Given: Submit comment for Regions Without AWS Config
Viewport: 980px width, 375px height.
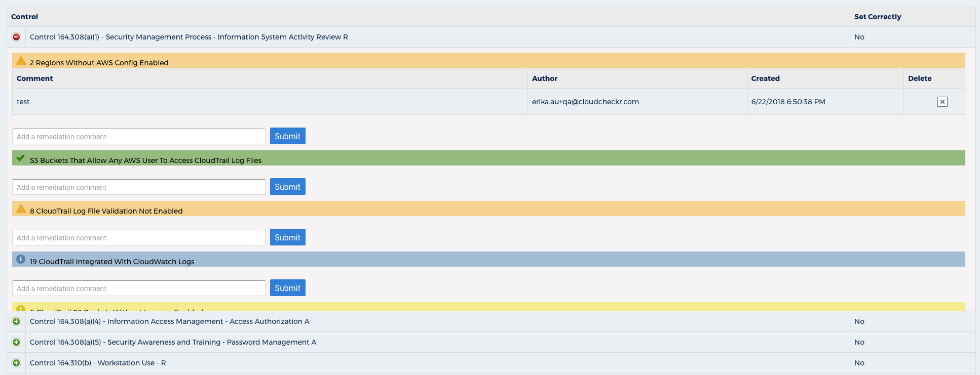Looking at the screenshot, I should (288, 136).
